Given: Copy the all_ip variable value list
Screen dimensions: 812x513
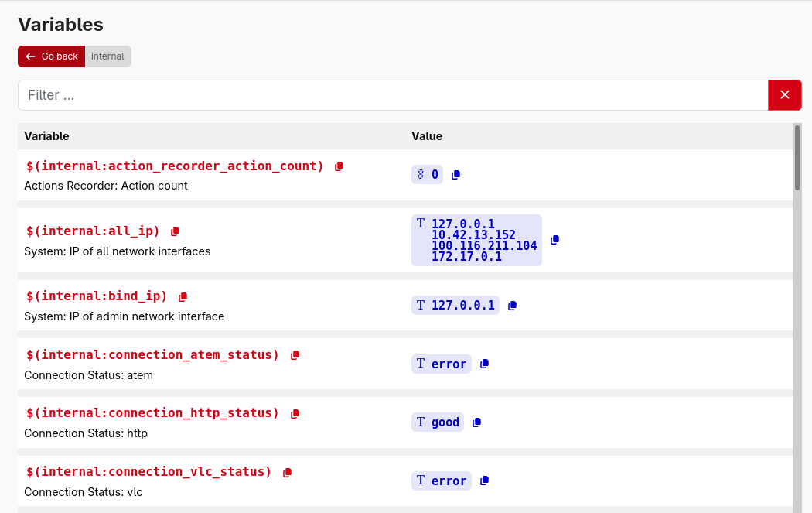Looking at the screenshot, I should pos(554,240).
